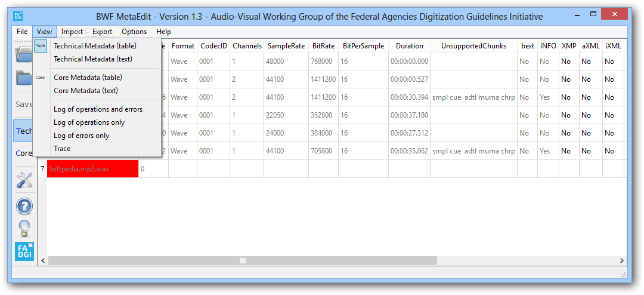The image size is (644, 295).
Task: Open the Help menu
Action: tap(163, 32)
